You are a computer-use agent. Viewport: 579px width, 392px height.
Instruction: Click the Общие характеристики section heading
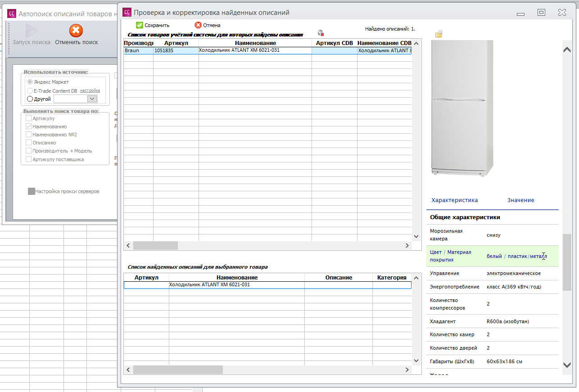(x=465, y=217)
